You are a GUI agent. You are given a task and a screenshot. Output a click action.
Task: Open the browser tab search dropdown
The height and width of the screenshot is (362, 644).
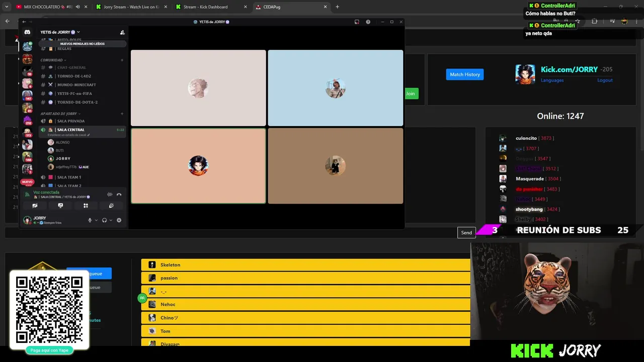[7, 7]
